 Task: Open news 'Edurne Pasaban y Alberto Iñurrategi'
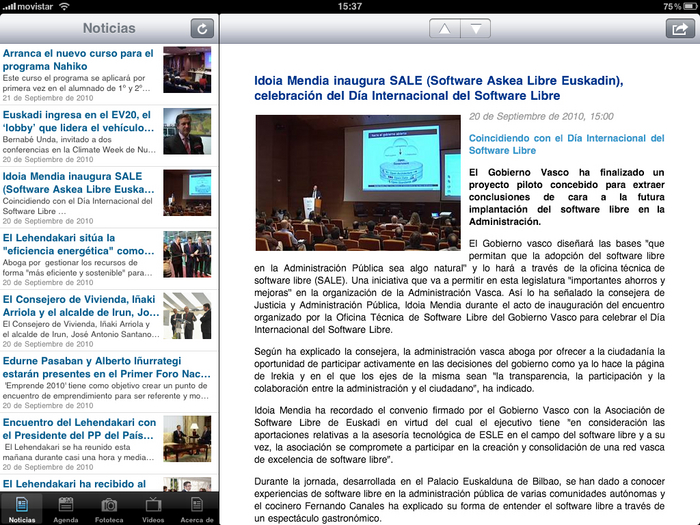click(109, 383)
